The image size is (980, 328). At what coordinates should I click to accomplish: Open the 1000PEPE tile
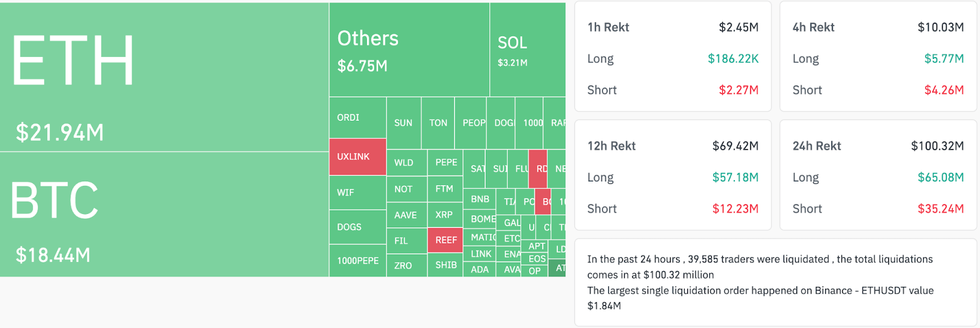358,261
